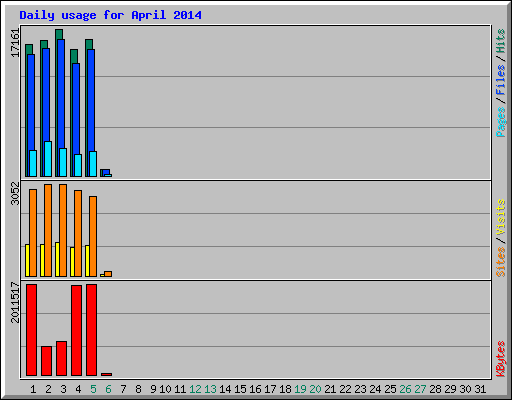512x400 pixels.
Task: Select the small day 6 orange sites bar
Action: (108, 274)
